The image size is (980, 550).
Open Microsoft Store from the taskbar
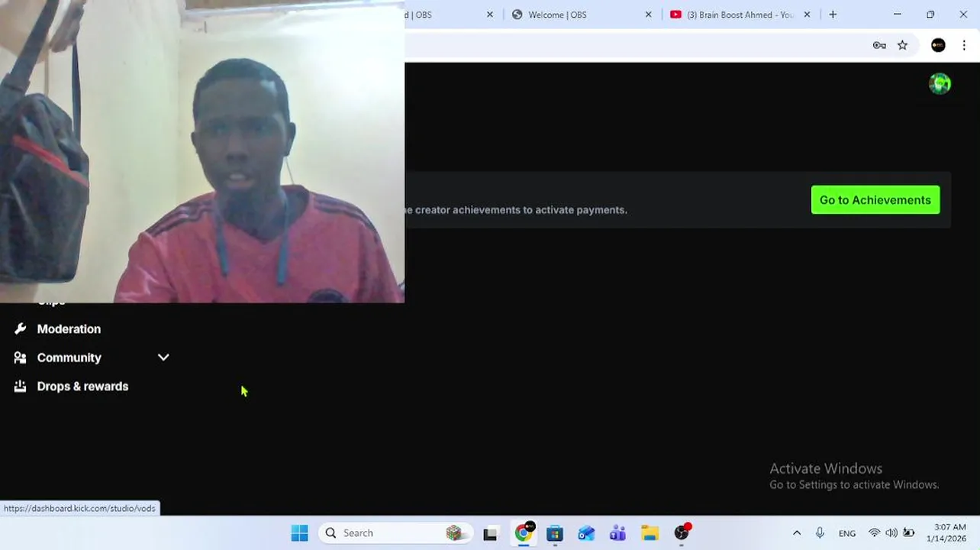[555, 533]
